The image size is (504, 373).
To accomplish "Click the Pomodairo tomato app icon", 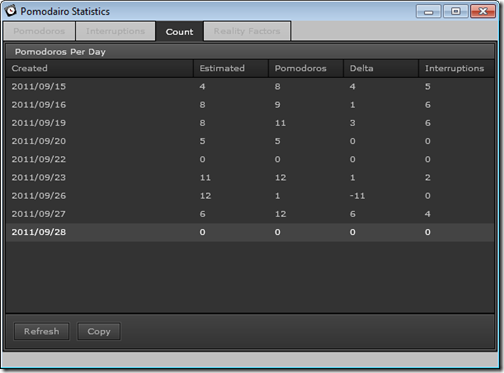I will [10, 11].
